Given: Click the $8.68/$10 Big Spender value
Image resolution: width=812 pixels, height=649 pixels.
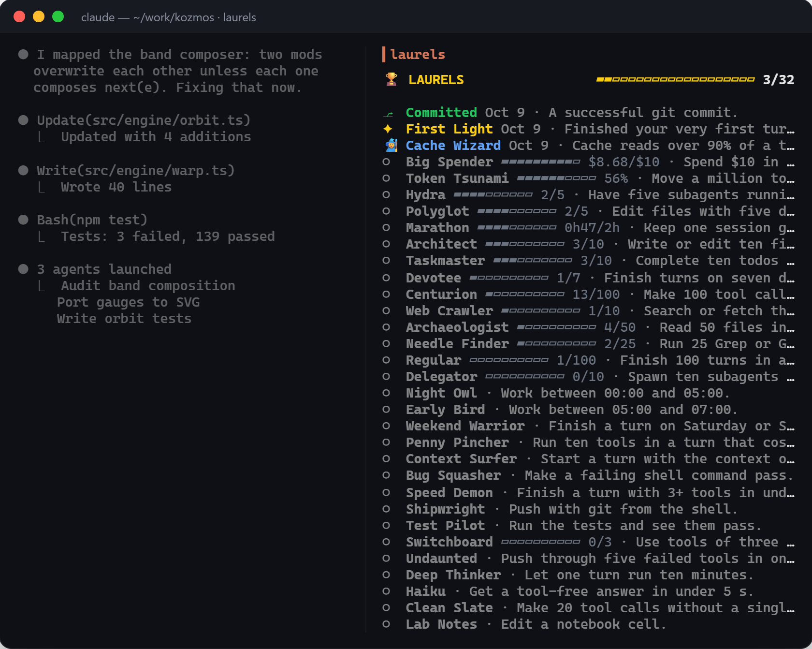Looking at the screenshot, I should point(623,162).
